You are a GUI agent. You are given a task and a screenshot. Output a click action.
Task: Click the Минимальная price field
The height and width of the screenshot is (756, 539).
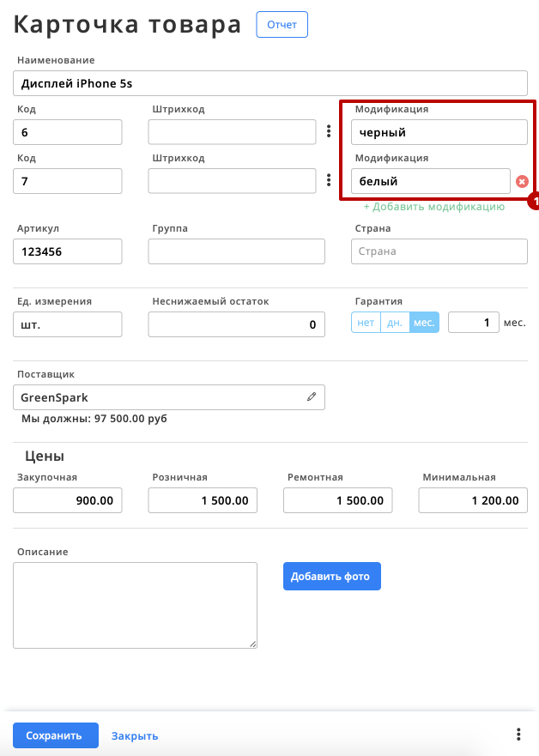(473, 500)
